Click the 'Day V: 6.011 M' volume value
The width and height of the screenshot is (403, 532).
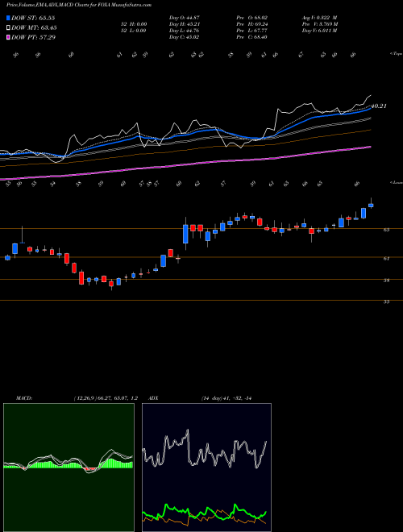coord(319,31)
